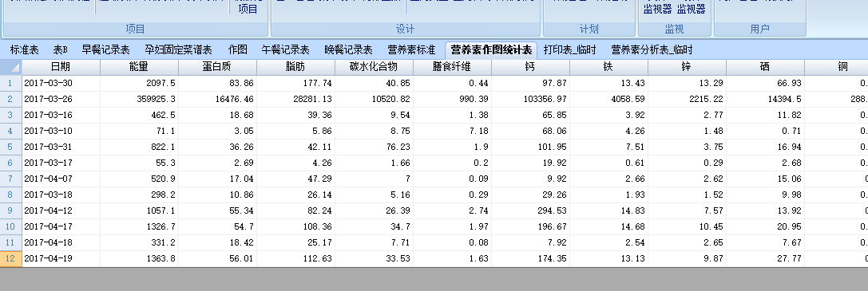Select fat value 28281.13
This screenshot has width=868, height=291.
(x=295, y=100)
